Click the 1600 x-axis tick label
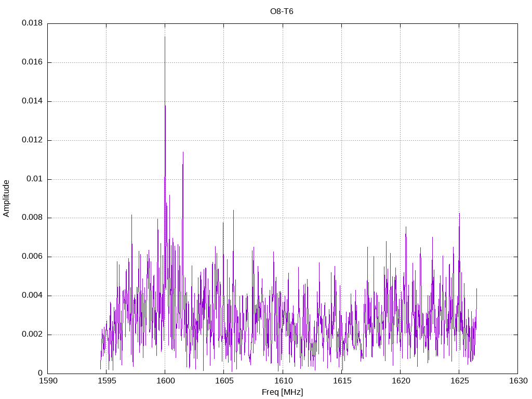This screenshot has height=399, width=532. (x=166, y=381)
